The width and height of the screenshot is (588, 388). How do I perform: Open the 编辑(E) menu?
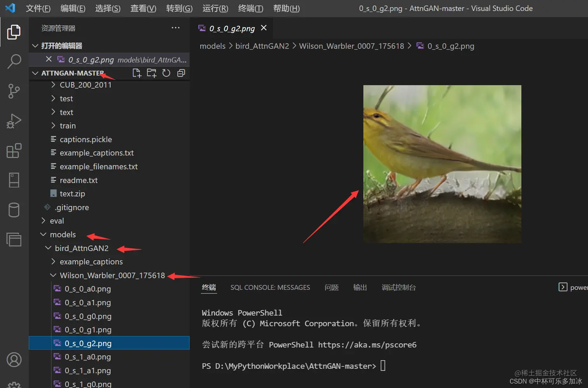73,9
